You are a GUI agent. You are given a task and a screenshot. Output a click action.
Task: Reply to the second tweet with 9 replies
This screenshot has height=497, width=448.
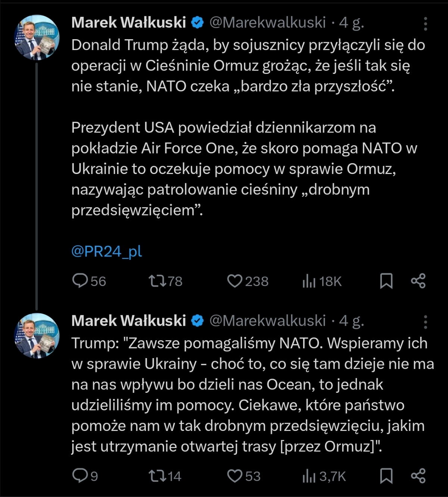(x=80, y=476)
